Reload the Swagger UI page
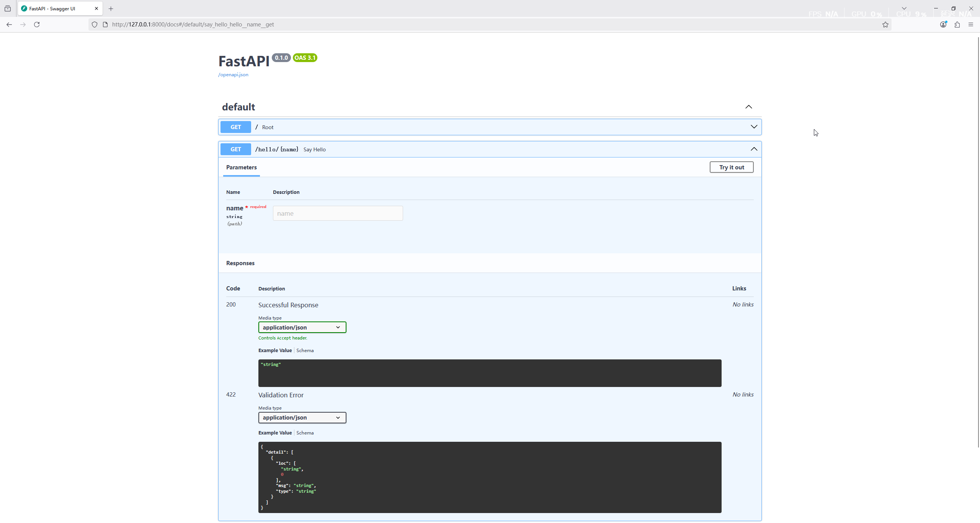980x523 pixels. (x=37, y=25)
